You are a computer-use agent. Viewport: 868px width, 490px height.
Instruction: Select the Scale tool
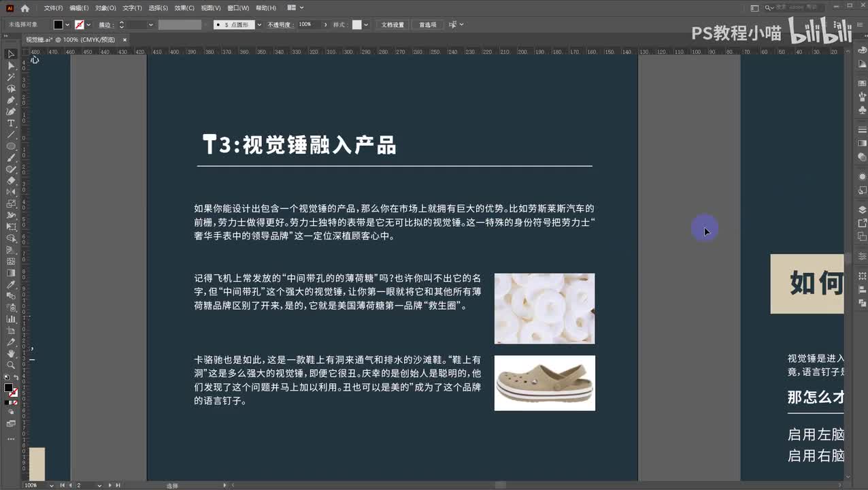click(11, 203)
